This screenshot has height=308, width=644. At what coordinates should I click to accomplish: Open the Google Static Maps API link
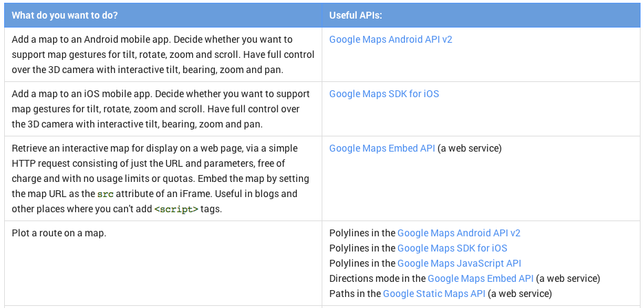434,294
